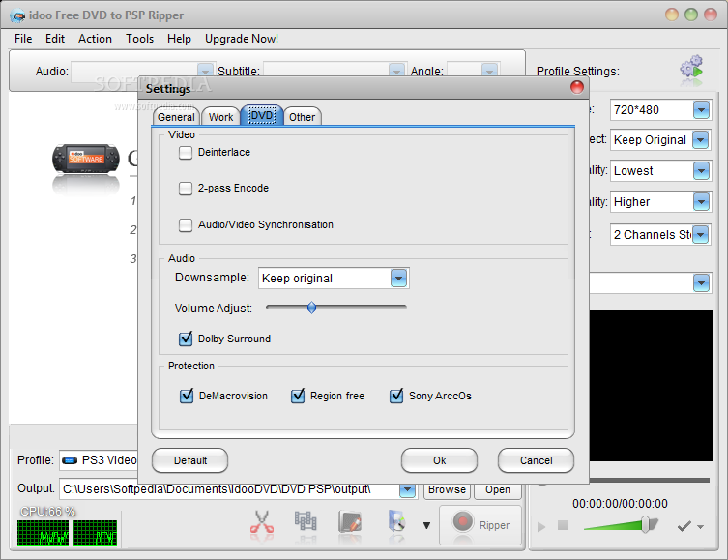Image resolution: width=728 pixels, height=560 pixels.
Task: Open the Action menu
Action: tap(95, 39)
